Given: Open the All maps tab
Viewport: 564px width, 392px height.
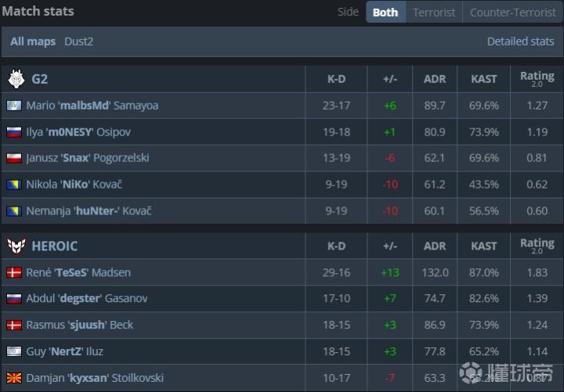Looking at the screenshot, I should point(33,41).
